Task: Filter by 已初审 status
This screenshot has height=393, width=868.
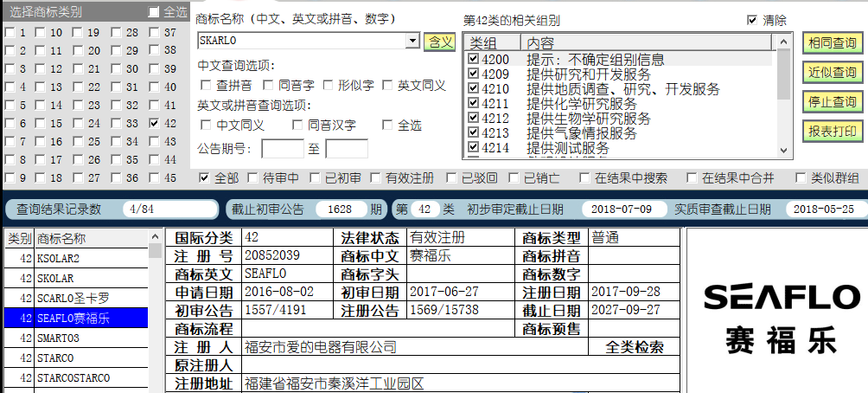Action: (315, 178)
